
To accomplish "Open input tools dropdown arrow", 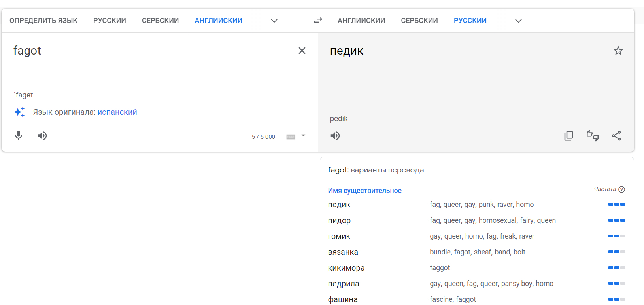I will [303, 136].
